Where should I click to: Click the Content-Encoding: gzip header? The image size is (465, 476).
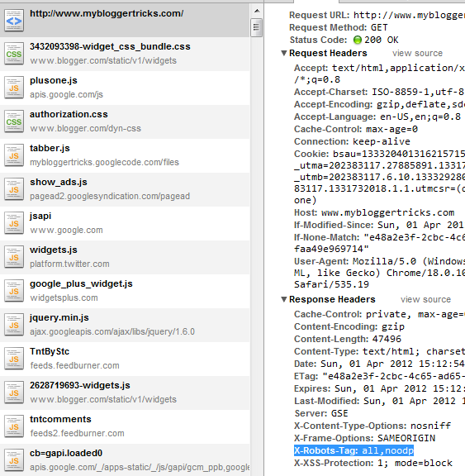click(349, 326)
